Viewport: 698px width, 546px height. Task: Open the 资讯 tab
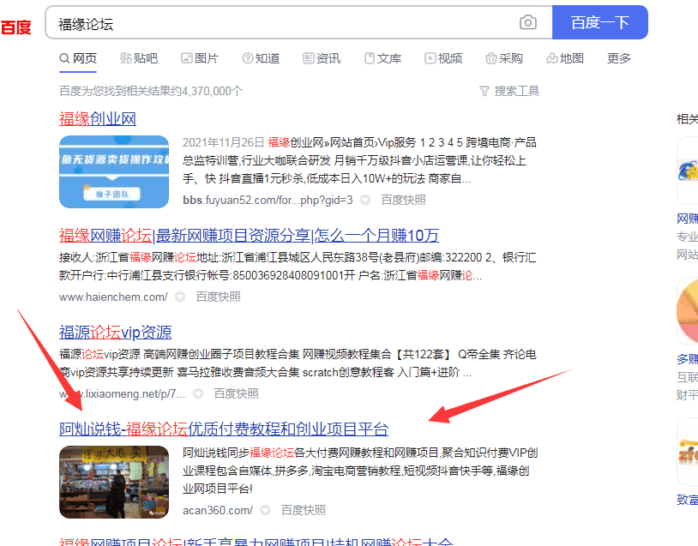pos(322,58)
